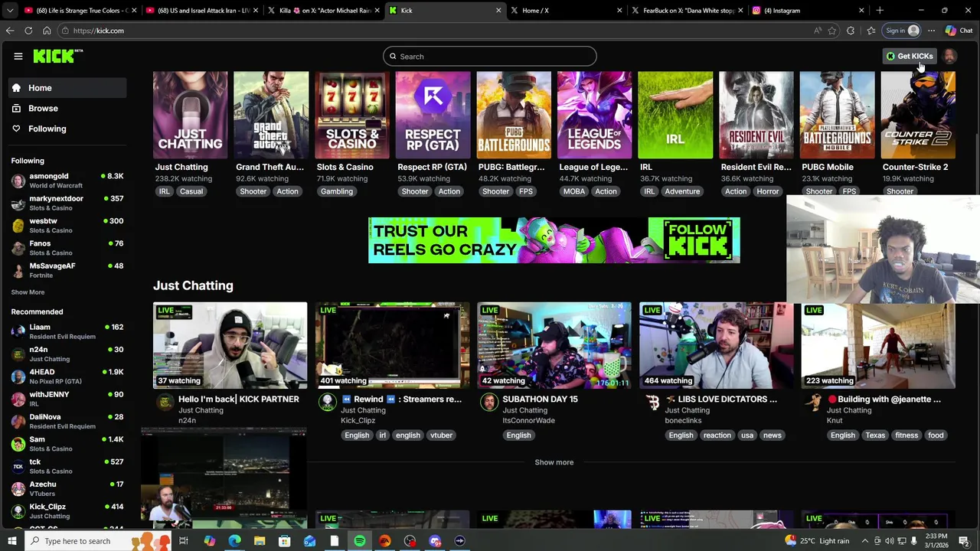
Task: Open n24n live stream thumbnail
Action: (x=230, y=346)
